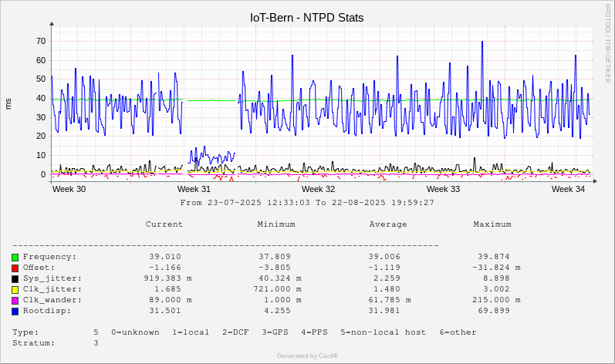Click Rootdisp average value 31.981
The width and height of the screenshot is (615, 364).
coord(384,311)
